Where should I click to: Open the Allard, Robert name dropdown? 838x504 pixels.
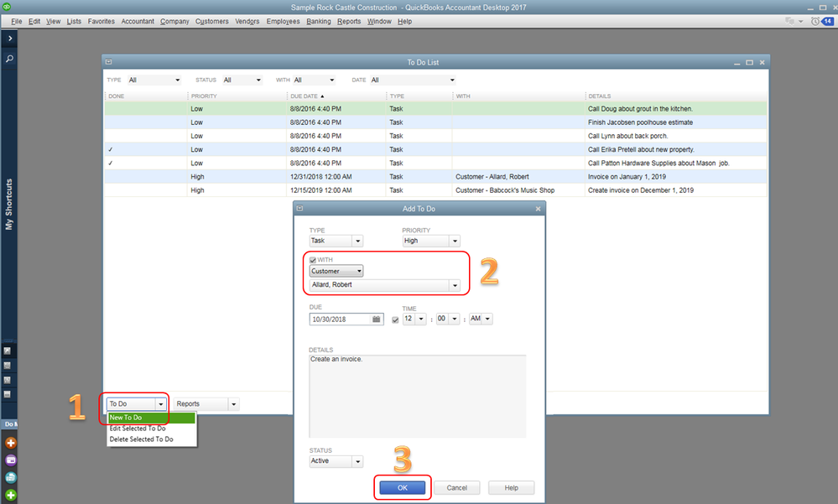click(455, 285)
